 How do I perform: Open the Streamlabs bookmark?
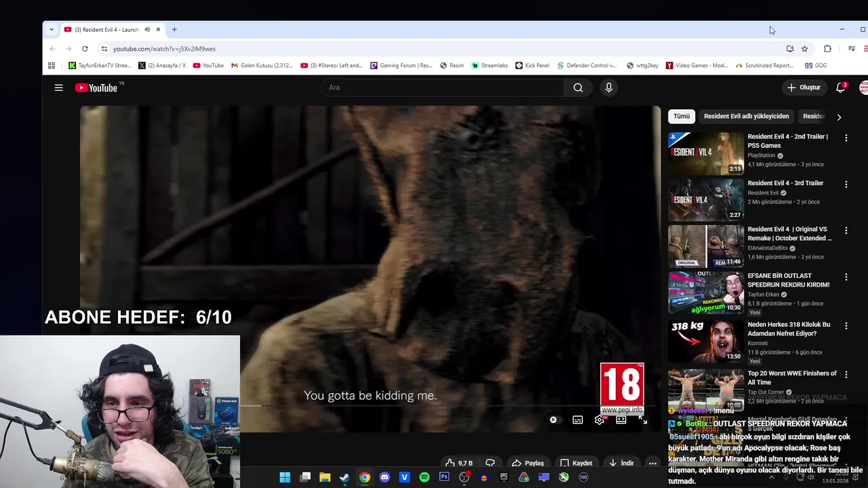(489, 66)
